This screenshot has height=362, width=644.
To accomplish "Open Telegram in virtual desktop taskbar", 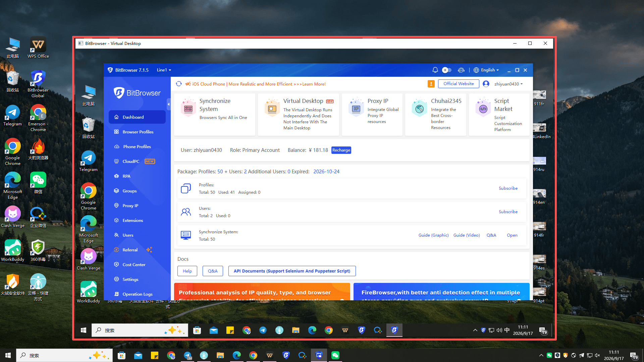I will pos(263,330).
